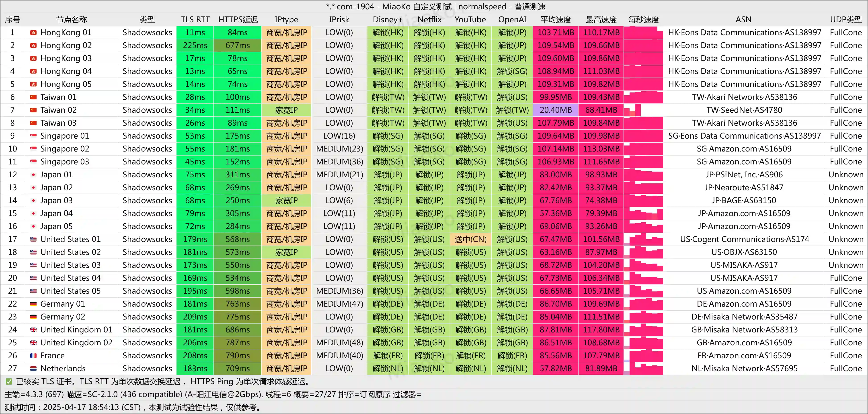
Task: Click the Unknown UDP type for Japan 01
Action: point(846,174)
